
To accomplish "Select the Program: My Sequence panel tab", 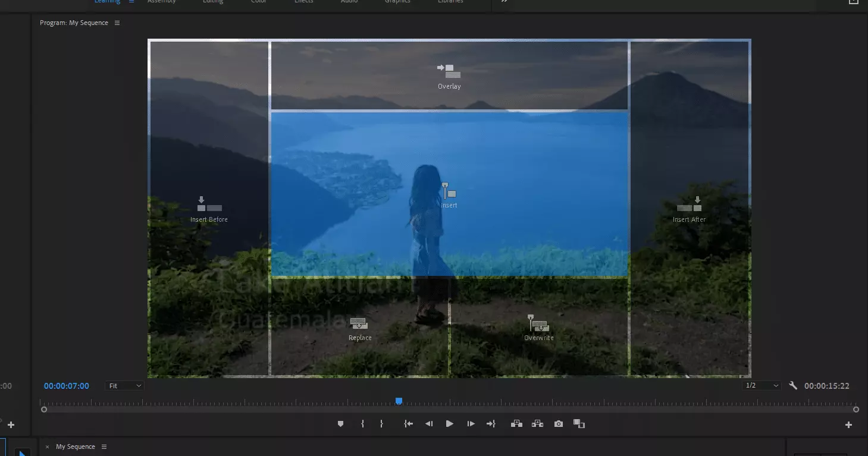I will click(74, 23).
